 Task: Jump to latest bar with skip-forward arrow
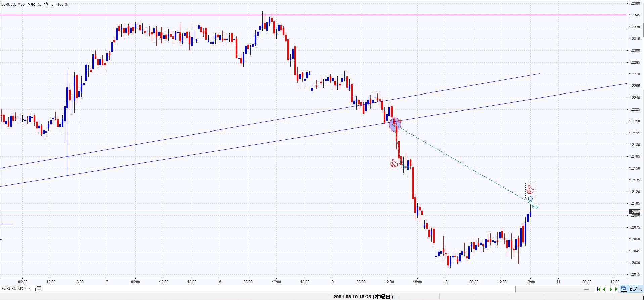[x=617, y=289]
